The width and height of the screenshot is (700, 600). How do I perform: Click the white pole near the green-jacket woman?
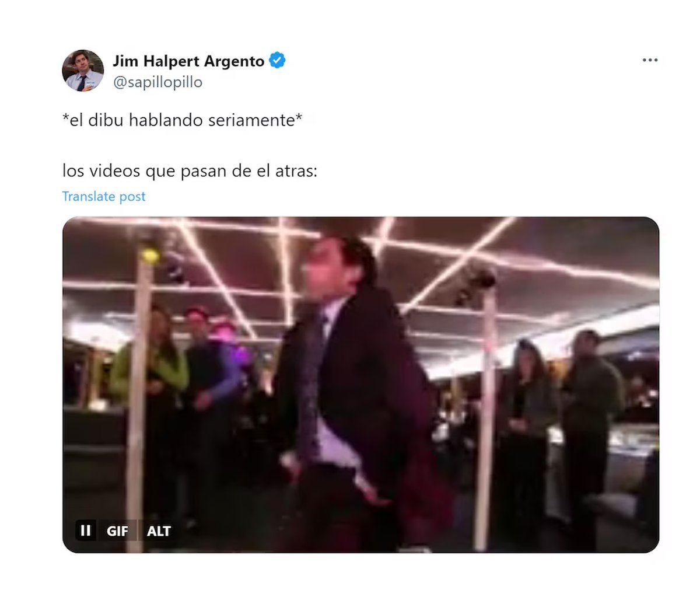(x=139, y=397)
